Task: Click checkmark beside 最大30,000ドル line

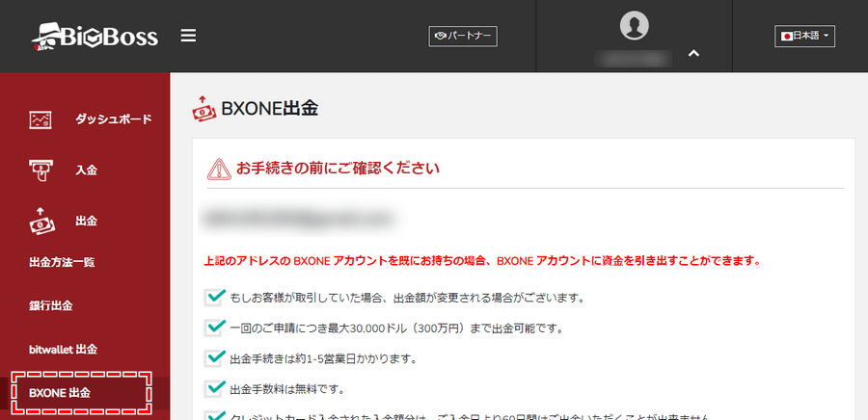Action: pos(214,328)
